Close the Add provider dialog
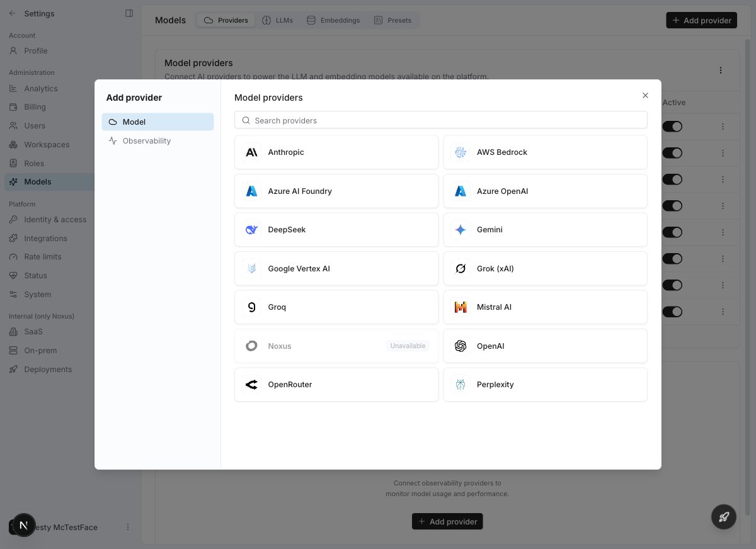 (645, 96)
